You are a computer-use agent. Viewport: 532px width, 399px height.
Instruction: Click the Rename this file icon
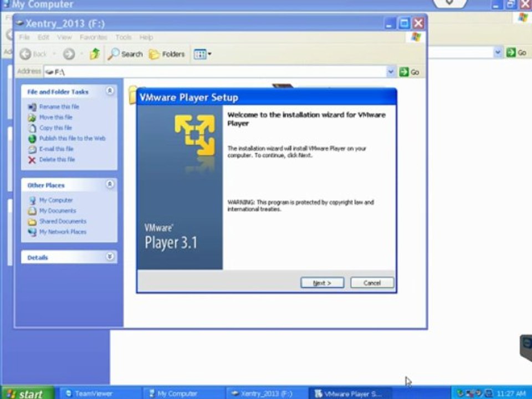tap(32, 107)
